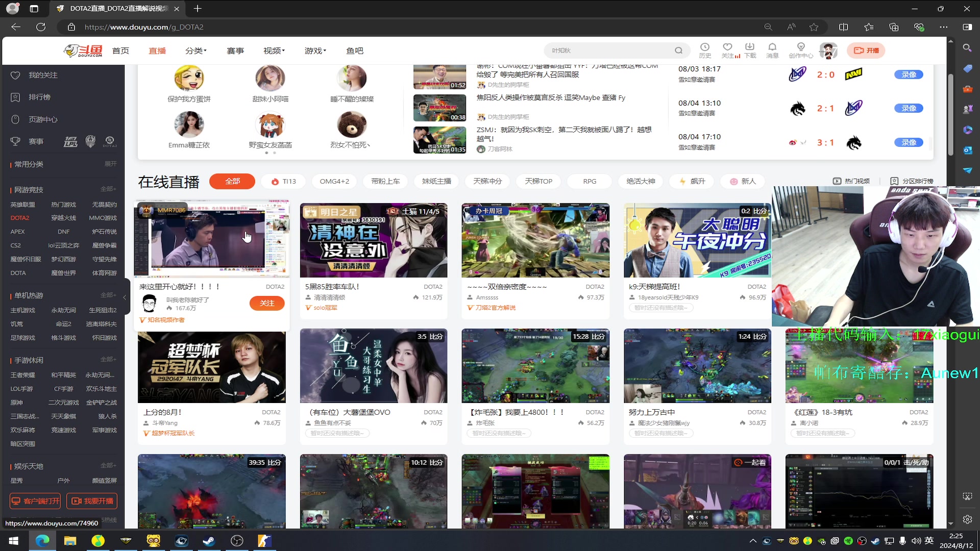This screenshot has height=551, width=980.
Task: Open 分类 dropdown in top navigation
Action: coord(195,51)
